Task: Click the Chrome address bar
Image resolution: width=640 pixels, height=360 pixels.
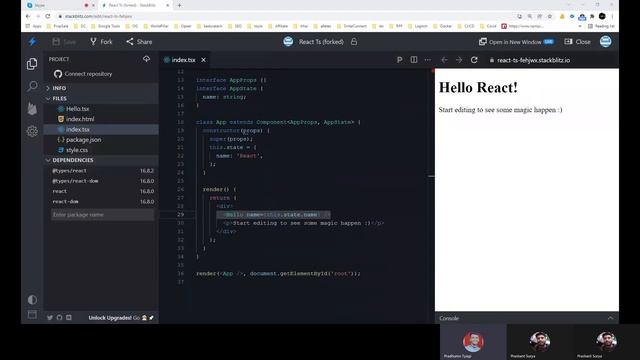Action: [286, 16]
